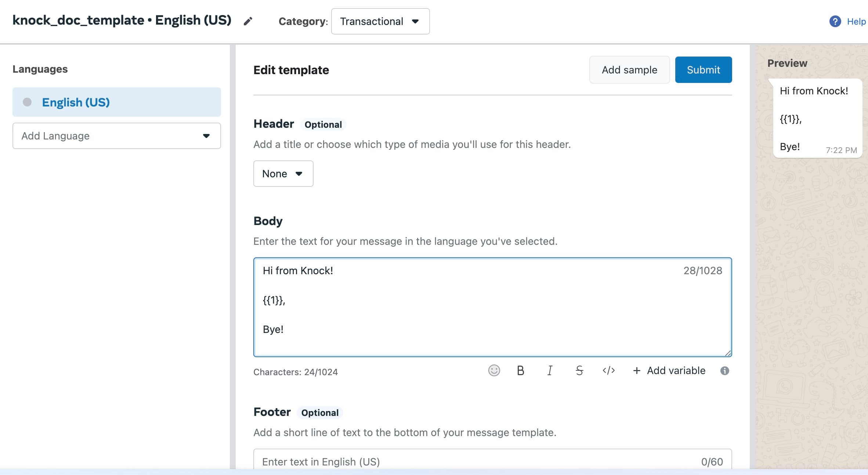Rename the template using the pencil icon
This screenshot has height=475, width=868.
click(x=248, y=21)
